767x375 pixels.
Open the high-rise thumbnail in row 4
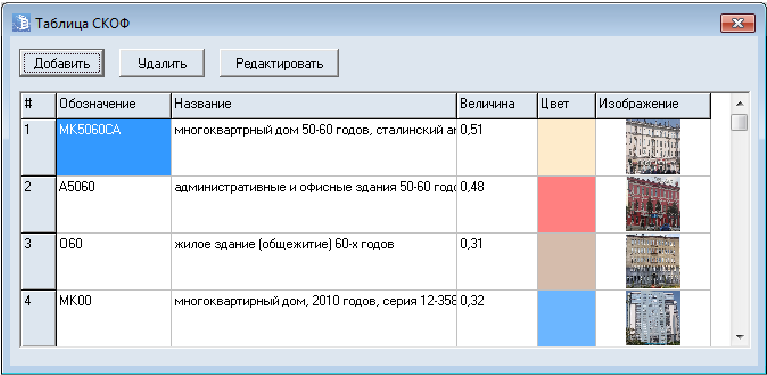click(653, 318)
